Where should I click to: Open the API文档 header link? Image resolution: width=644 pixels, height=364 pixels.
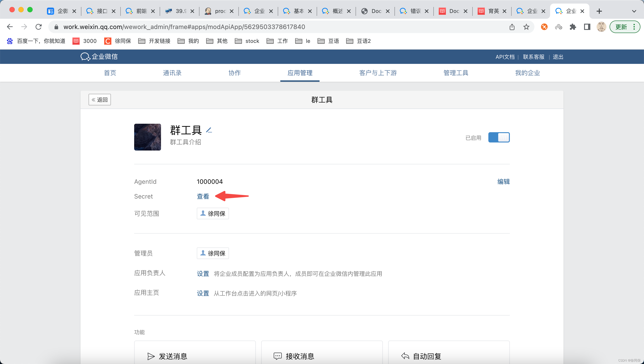[x=505, y=57]
